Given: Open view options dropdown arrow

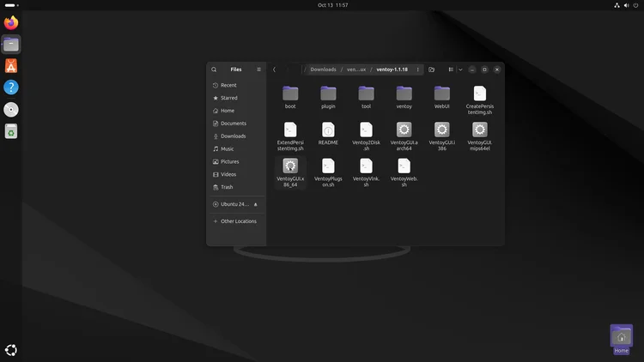Looking at the screenshot, I should [460, 69].
